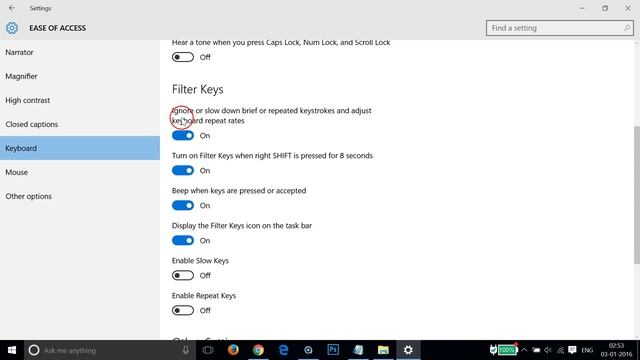The image size is (640, 360).
Task: Launch Firefox from the taskbar
Action: pyautogui.click(x=233, y=350)
